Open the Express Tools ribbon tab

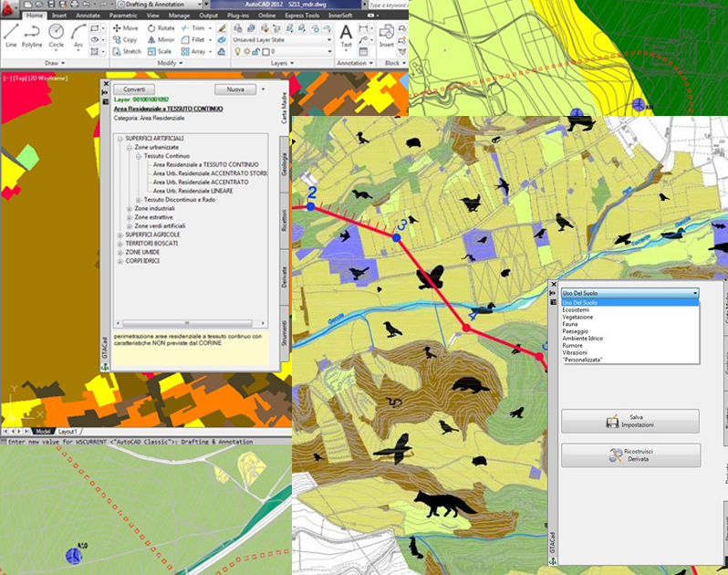pyautogui.click(x=302, y=16)
